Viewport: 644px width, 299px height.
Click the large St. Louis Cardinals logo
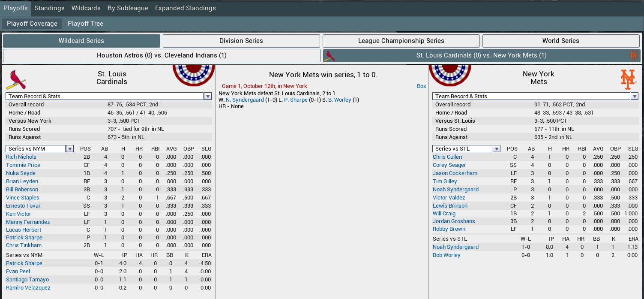(x=16, y=79)
